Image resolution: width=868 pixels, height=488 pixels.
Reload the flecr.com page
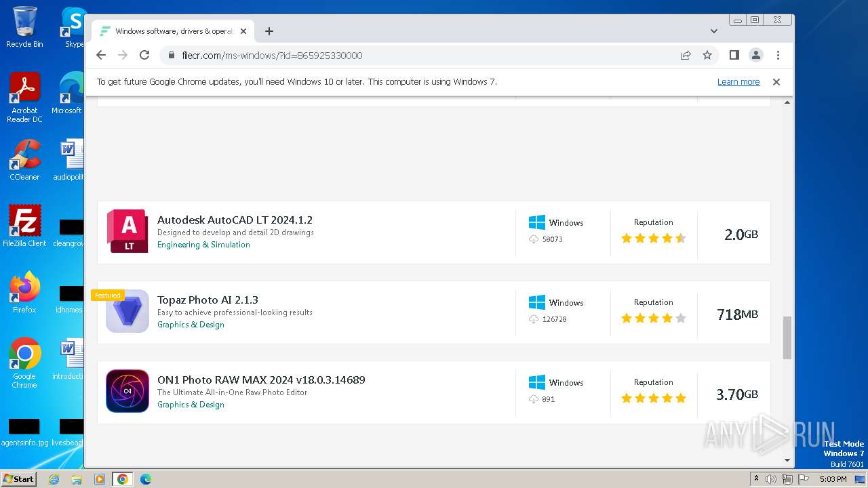(x=144, y=56)
